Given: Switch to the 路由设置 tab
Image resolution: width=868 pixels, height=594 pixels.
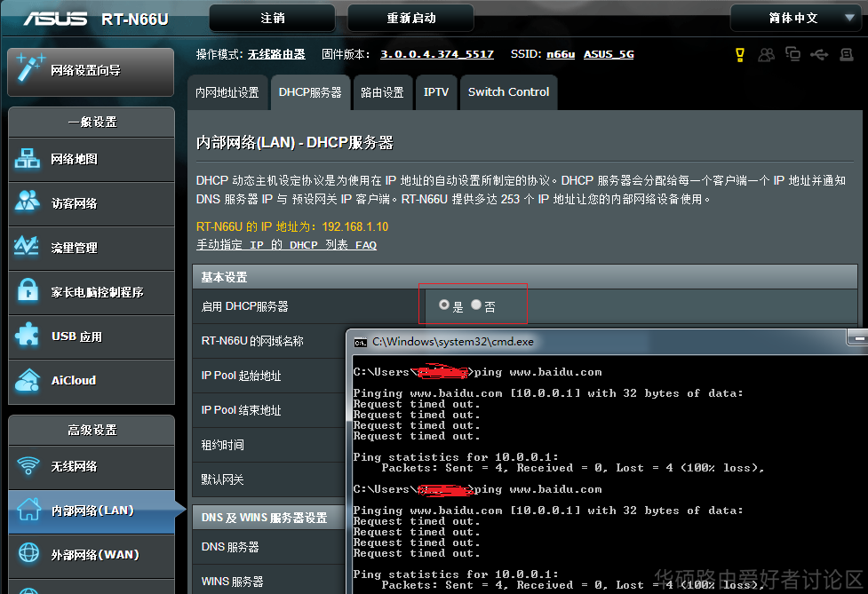Looking at the screenshot, I should tap(382, 92).
